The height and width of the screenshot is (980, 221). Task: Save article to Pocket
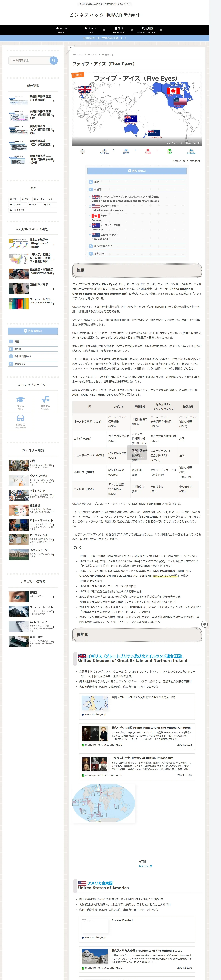pos(148,151)
